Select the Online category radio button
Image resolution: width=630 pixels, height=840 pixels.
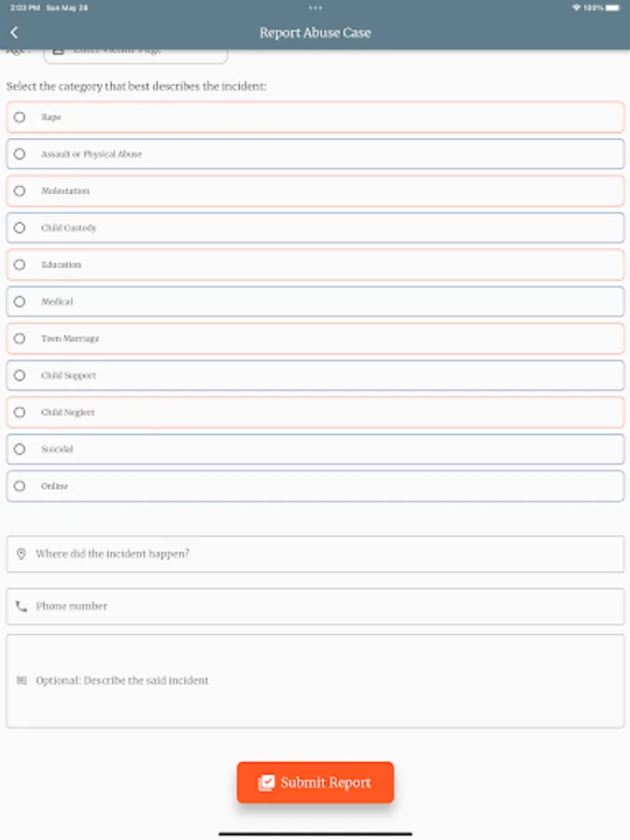point(20,486)
